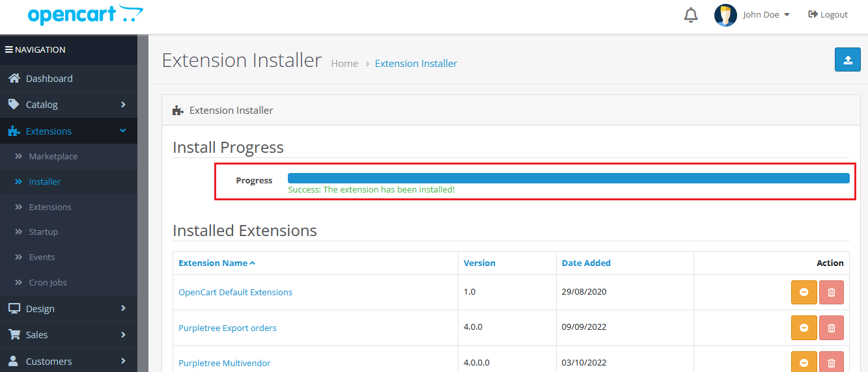Expand the Design chevron arrow
This screenshot has height=372, width=868.
(x=123, y=308)
